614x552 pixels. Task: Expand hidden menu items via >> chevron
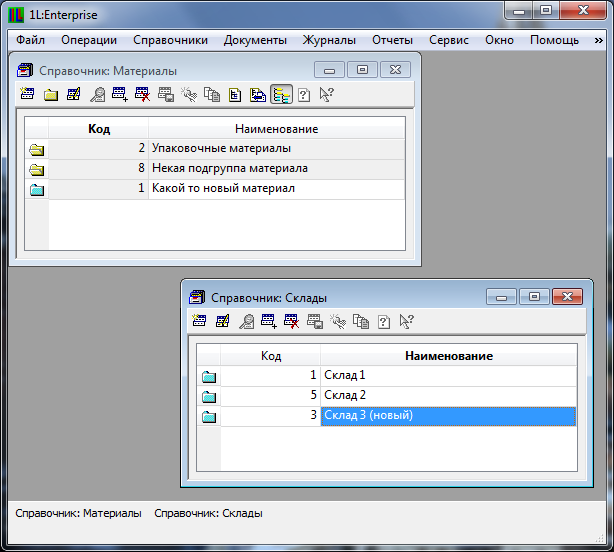point(598,40)
